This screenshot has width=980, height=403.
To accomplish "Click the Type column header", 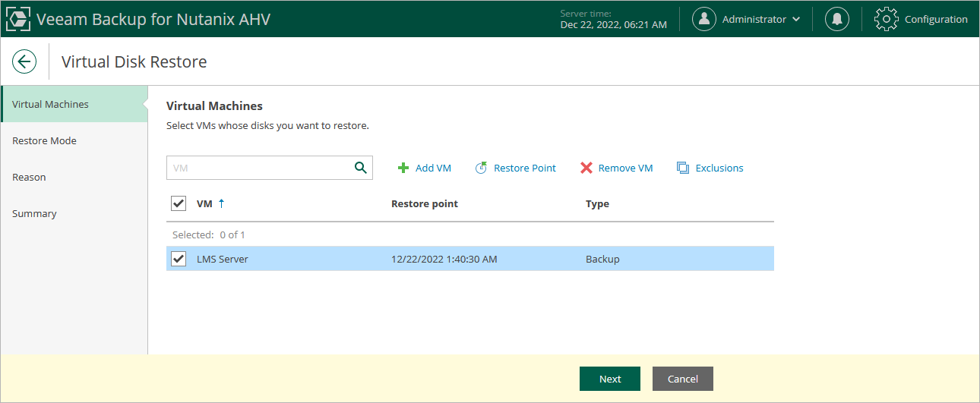I will (x=597, y=203).
